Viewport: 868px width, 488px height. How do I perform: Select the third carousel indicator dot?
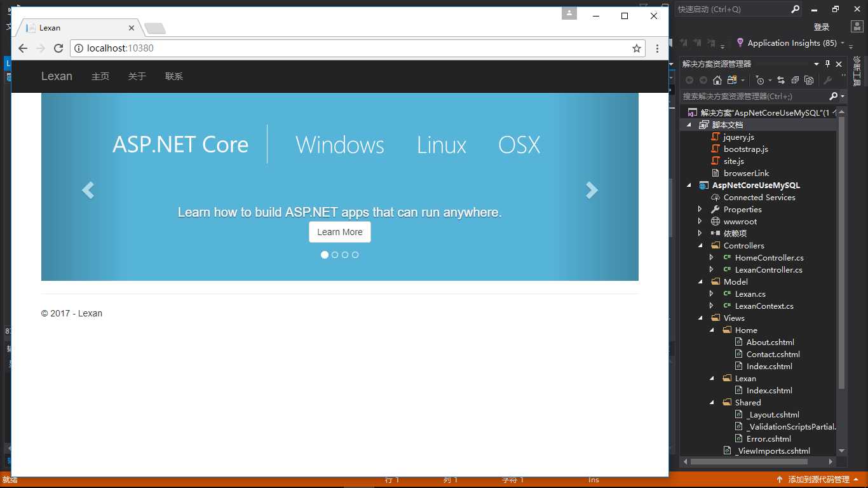coord(345,255)
